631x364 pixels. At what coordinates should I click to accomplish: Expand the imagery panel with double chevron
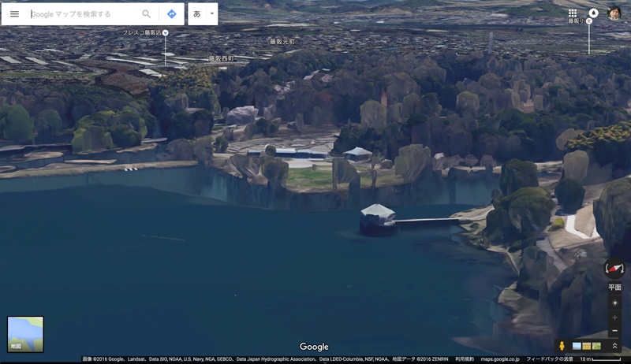click(x=614, y=346)
